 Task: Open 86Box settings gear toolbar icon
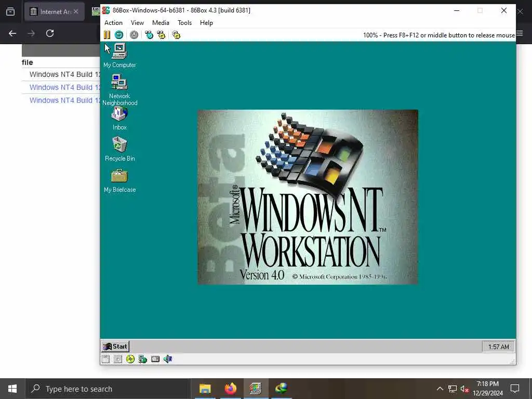(176, 35)
